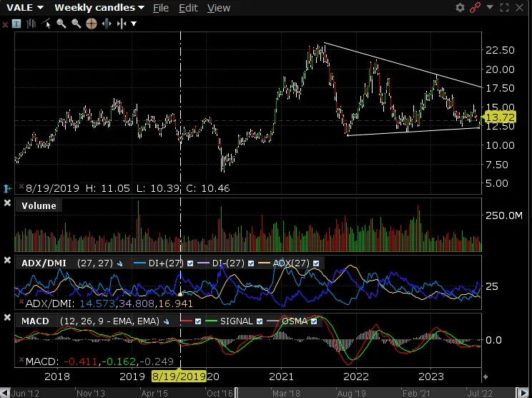Click the timeline scrollbar at Apr '15
532x398 pixels.
[154, 394]
